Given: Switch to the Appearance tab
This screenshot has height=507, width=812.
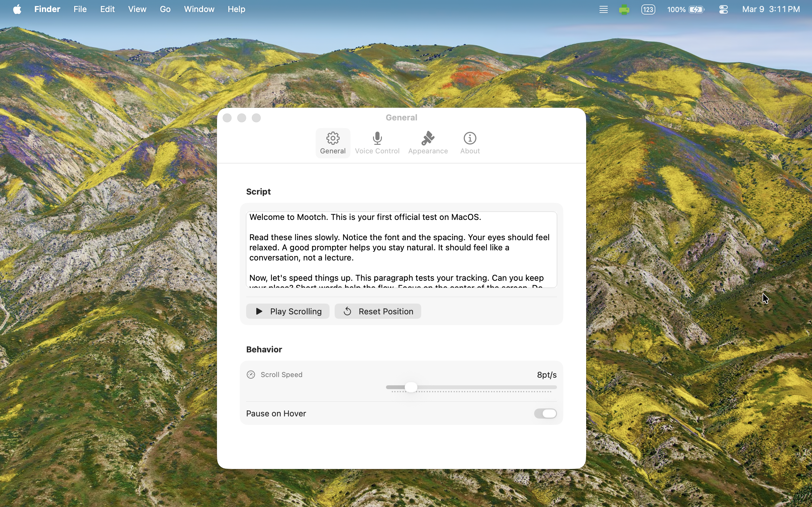Looking at the screenshot, I should [428, 143].
